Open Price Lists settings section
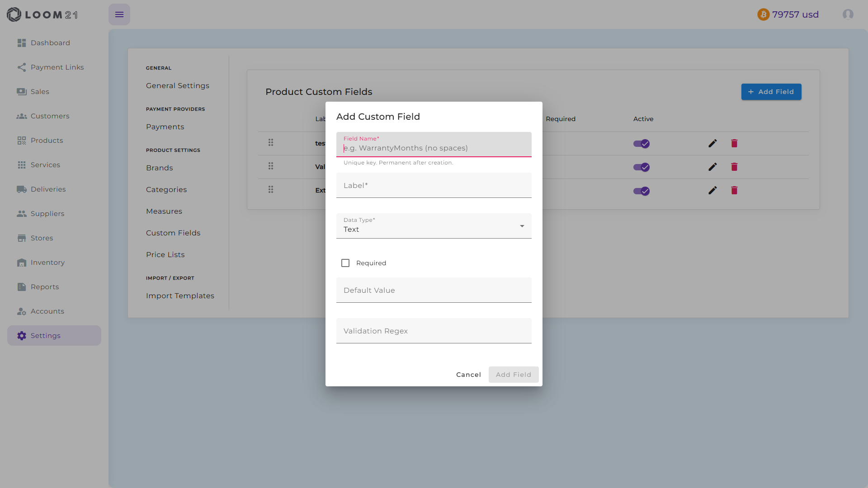Image resolution: width=868 pixels, height=488 pixels. pos(165,255)
